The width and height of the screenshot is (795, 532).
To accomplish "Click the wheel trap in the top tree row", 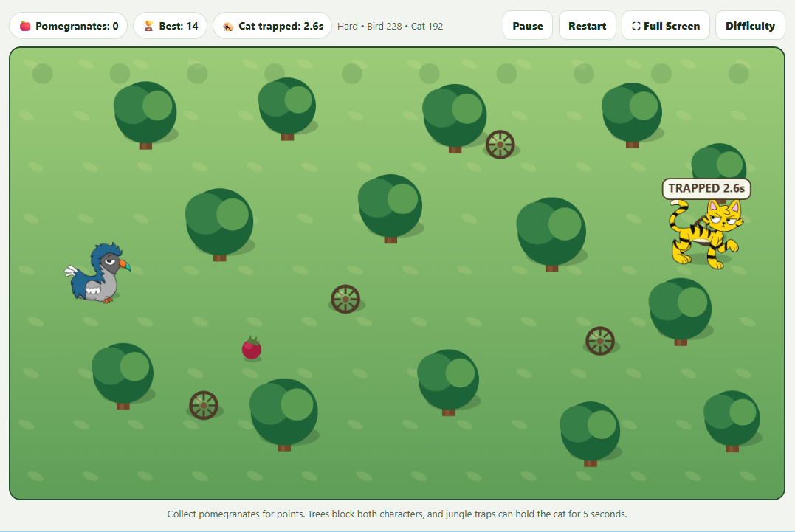I will (500, 145).
